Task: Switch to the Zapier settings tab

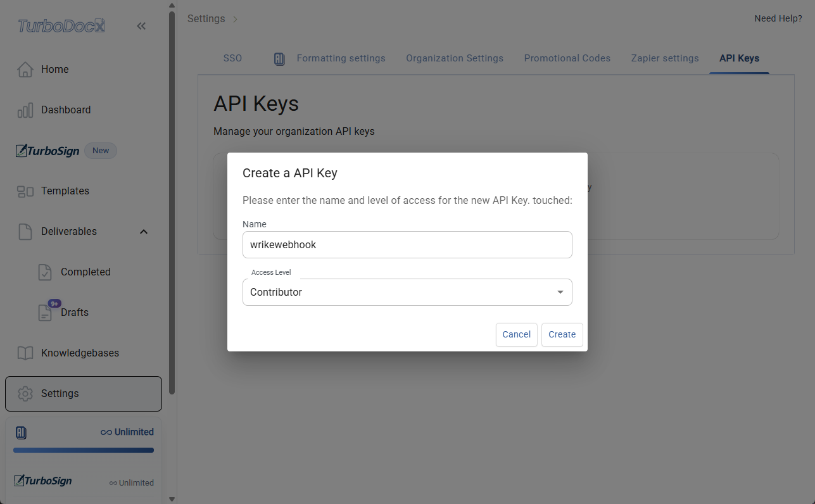Action: coord(664,58)
